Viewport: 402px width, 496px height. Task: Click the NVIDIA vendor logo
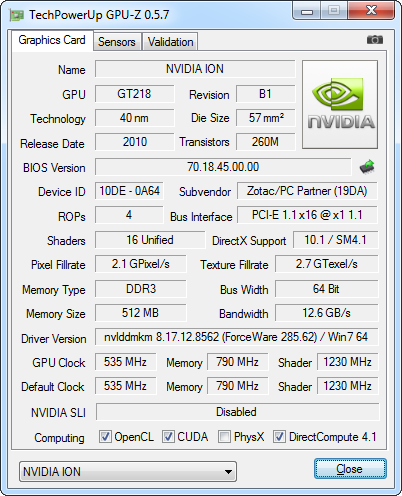point(340,104)
